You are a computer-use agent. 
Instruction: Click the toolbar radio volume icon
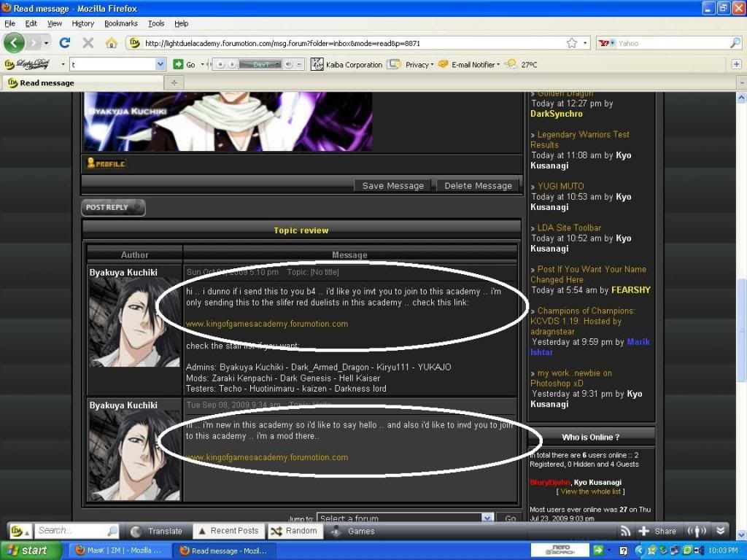click(289, 64)
